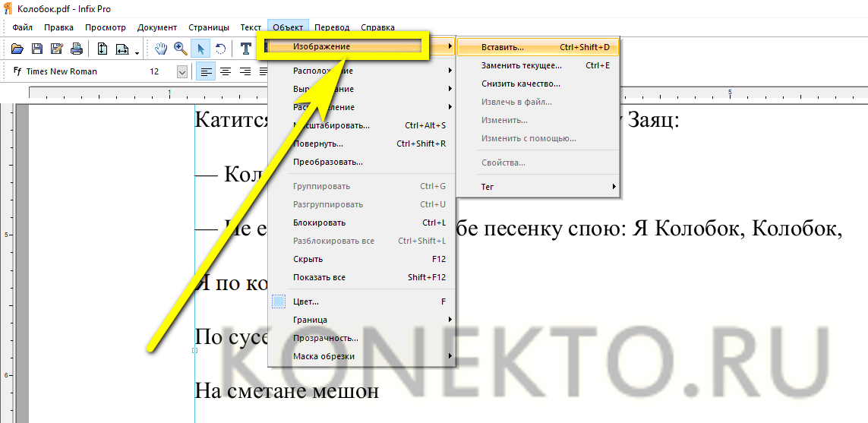Click the Print icon in toolbar

77,49
